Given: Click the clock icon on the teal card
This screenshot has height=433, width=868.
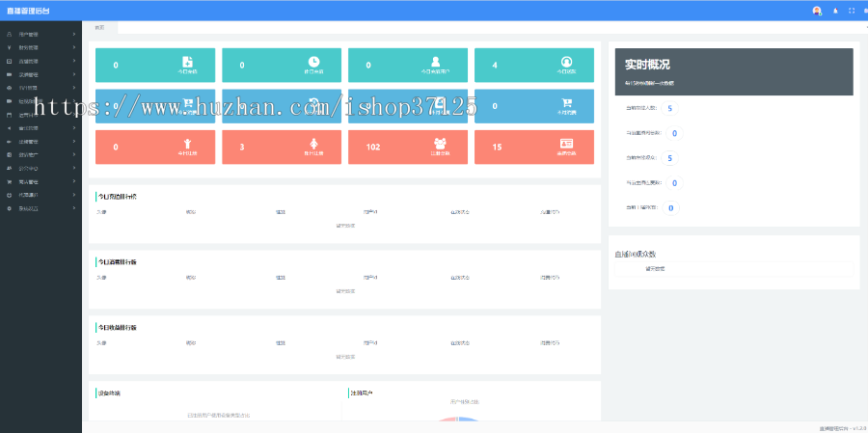Looking at the screenshot, I should (x=313, y=62).
